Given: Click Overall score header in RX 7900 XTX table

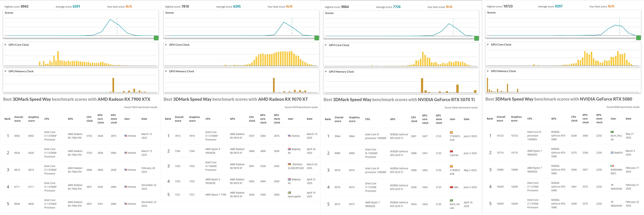Looking at the screenshot, I should tap(18, 119).
